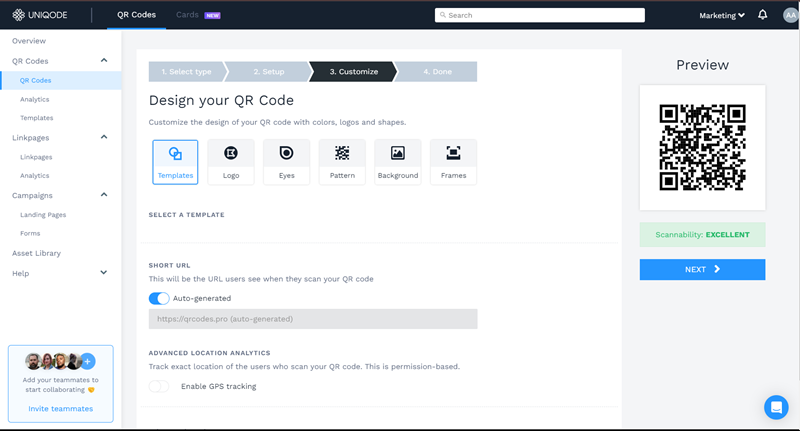Select the Pattern design option
Screen dimensions: 800x431
[342, 162]
